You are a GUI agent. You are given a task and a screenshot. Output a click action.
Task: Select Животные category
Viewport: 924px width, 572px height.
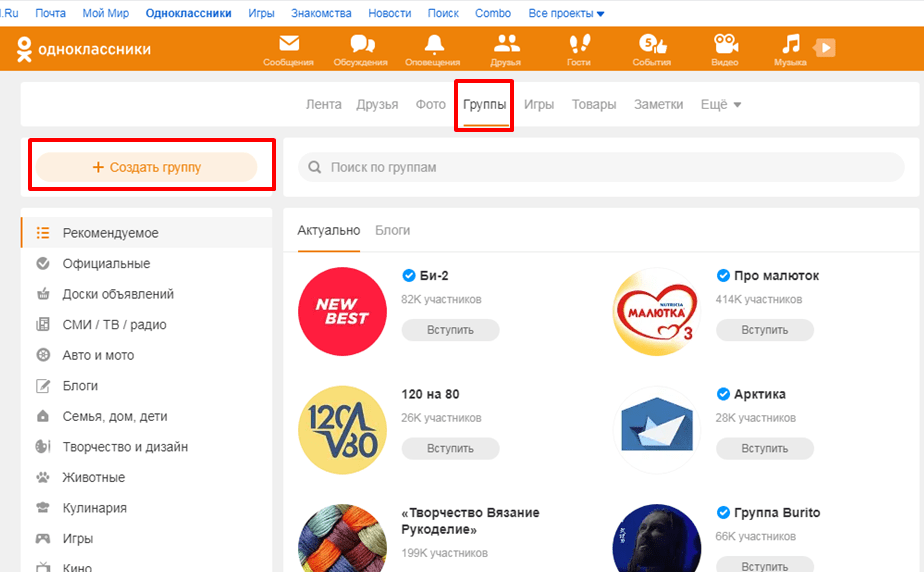point(147,478)
